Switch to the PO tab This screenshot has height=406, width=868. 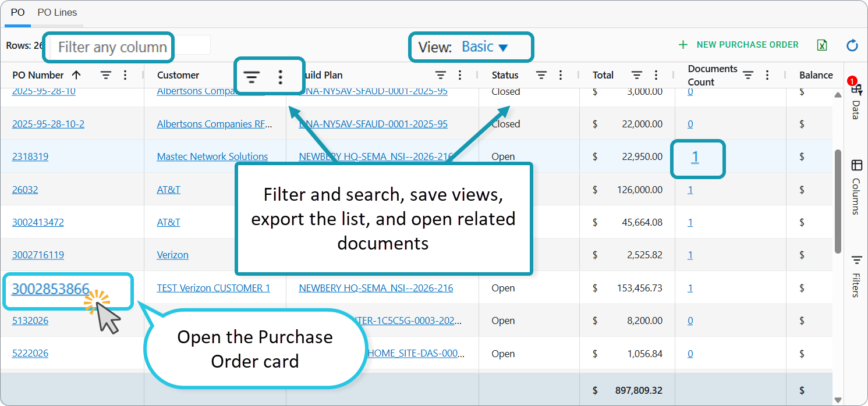coord(17,12)
